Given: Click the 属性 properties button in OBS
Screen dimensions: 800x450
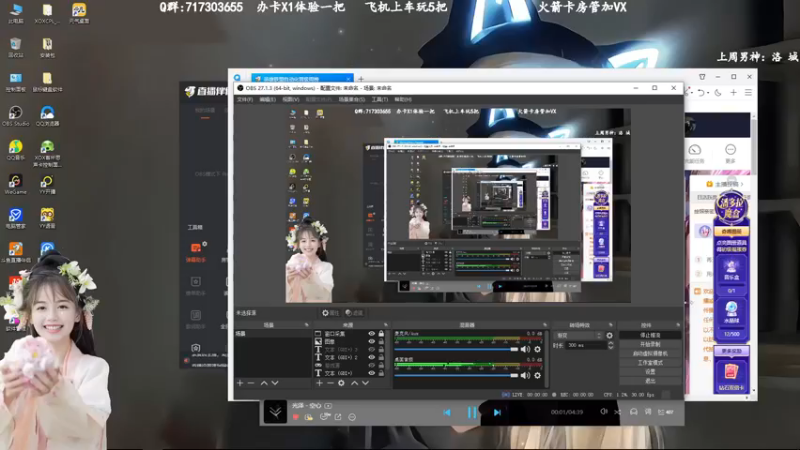Looking at the screenshot, I should click(x=330, y=313).
